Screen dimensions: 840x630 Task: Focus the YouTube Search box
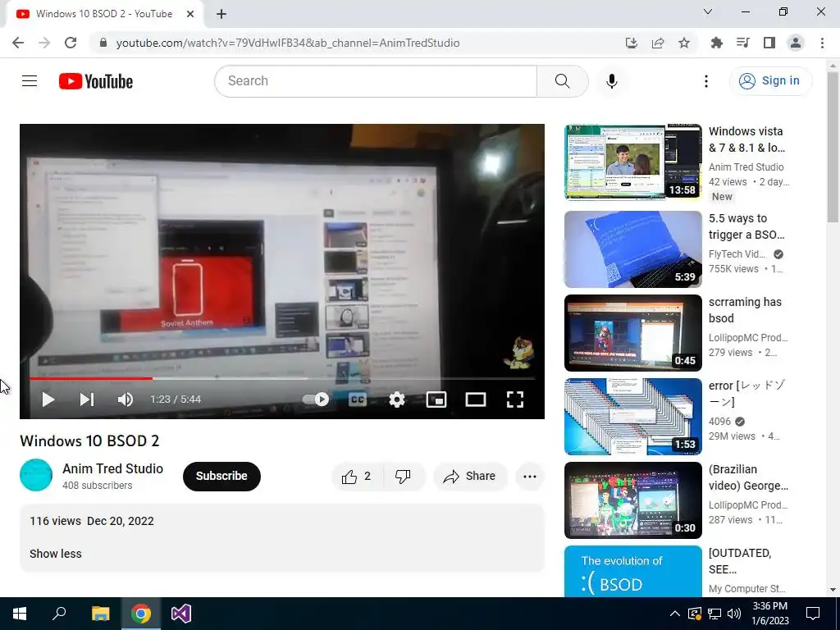coord(376,81)
